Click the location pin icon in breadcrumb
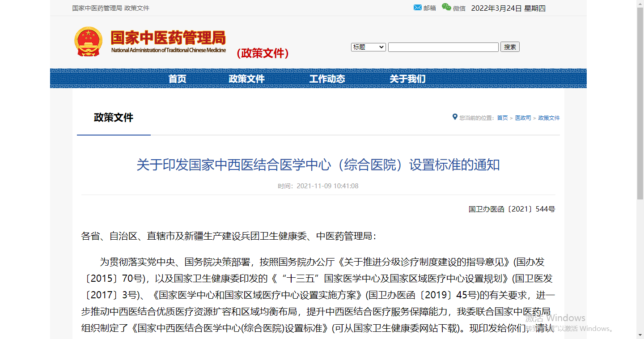This screenshot has height=339, width=644. 455,117
